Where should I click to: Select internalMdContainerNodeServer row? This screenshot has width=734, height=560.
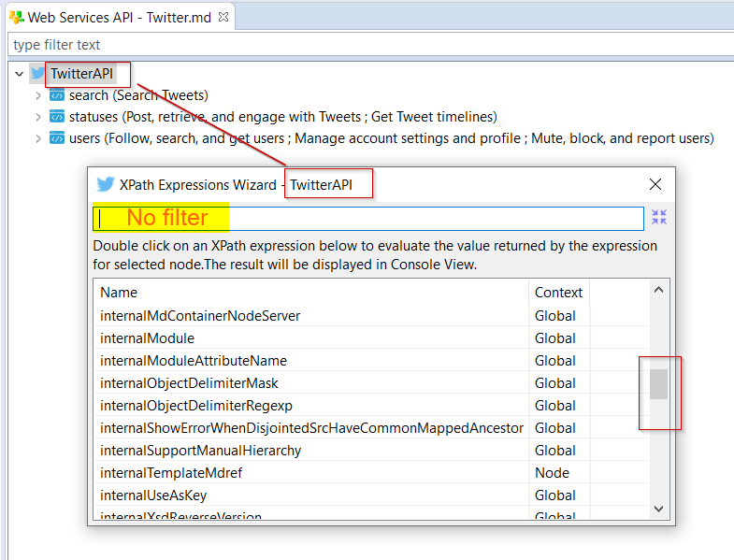[371, 316]
